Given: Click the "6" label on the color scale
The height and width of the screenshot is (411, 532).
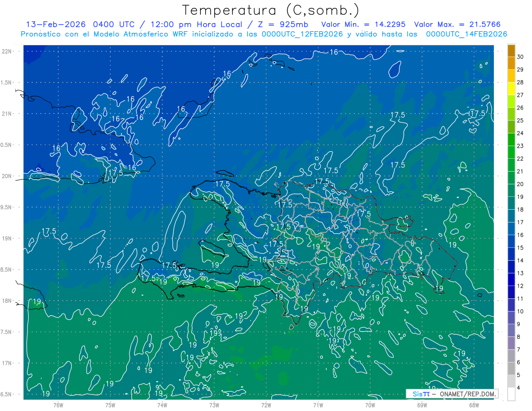Looking at the screenshot, I should tap(519, 363).
